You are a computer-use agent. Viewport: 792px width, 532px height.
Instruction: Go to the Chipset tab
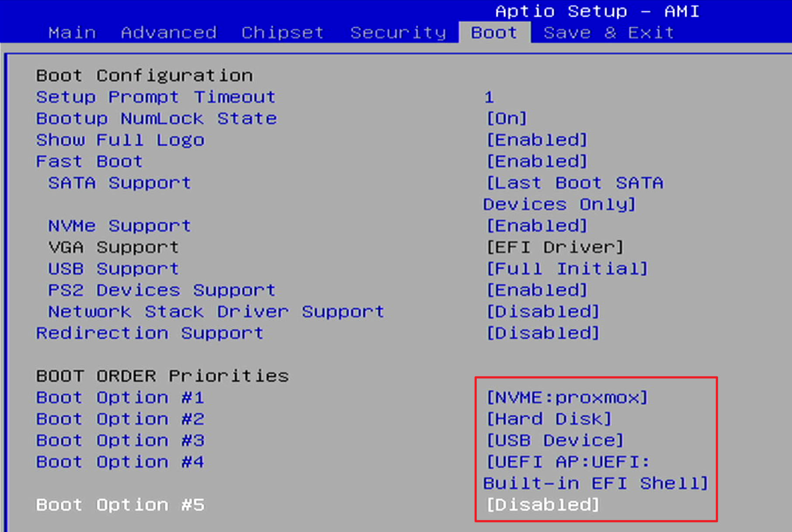pos(283,33)
